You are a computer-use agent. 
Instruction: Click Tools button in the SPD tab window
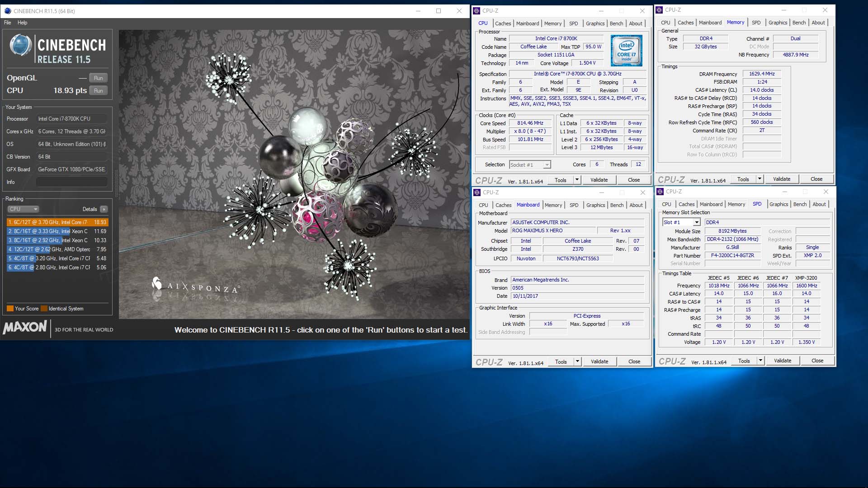(x=744, y=361)
